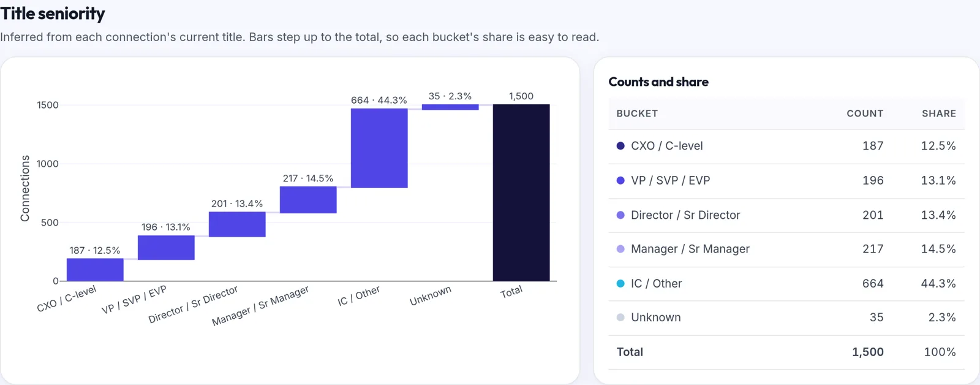This screenshot has width=980, height=385.
Task: Click the '1,500' label above Total bar
Action: (x=521, y=96)
